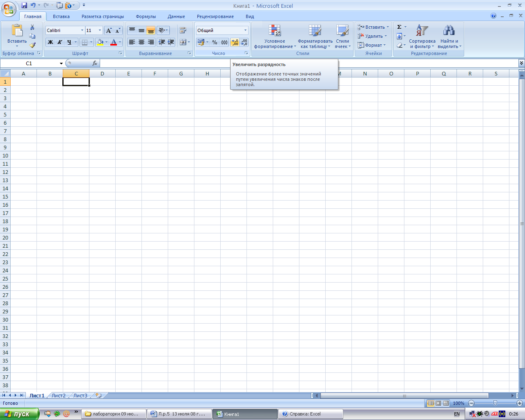Open Форматировать как таблицу dropdown
Screen dimensions: 525x420
coord(315,37)
